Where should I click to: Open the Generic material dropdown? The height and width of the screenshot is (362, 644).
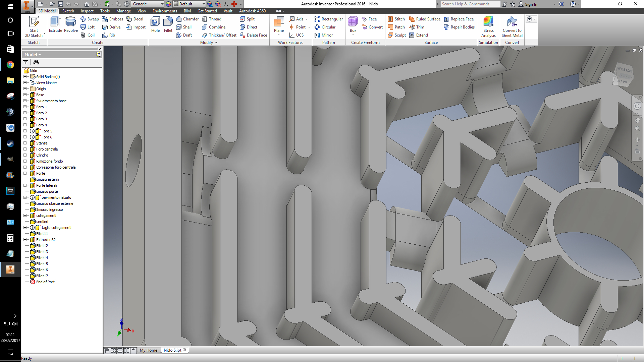pos(162,4)
